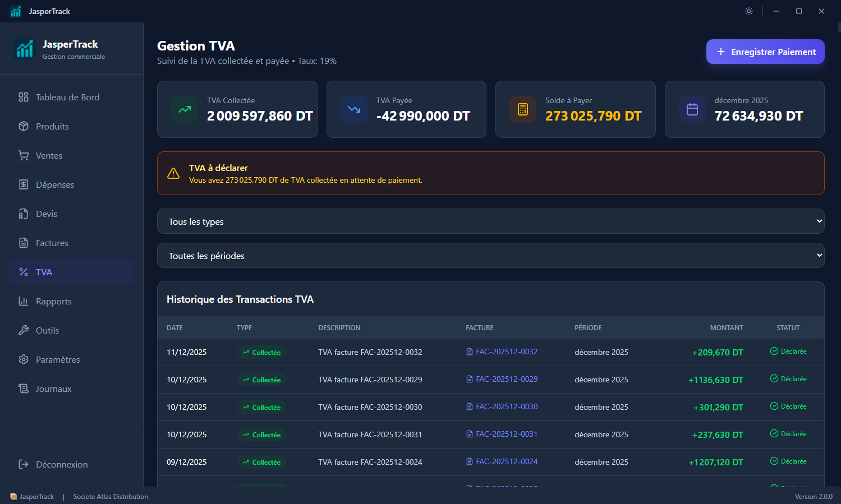Click the Ventes cart icon in sidebar
Screen dimensions: 841x504
click(x=24, y=155)
